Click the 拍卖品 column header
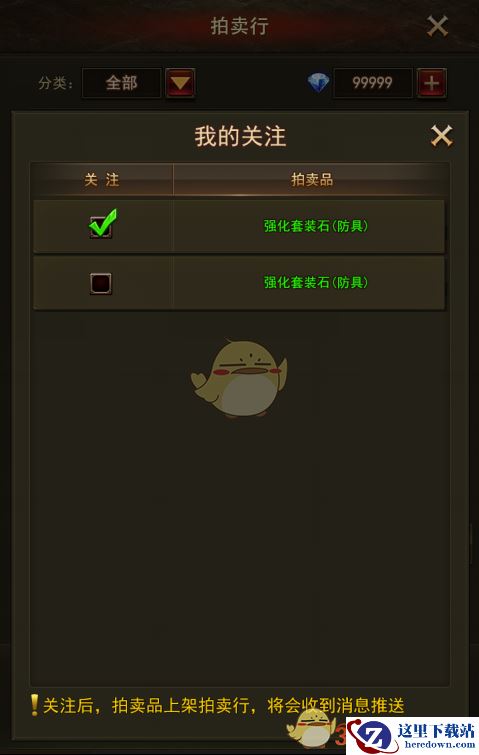Screen dimensions: 479x755 pyautogui.click(x=311, y=180)
